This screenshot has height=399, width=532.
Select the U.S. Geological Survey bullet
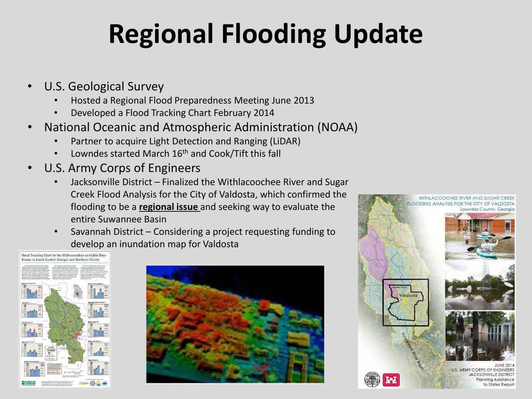tap(104, 86)
